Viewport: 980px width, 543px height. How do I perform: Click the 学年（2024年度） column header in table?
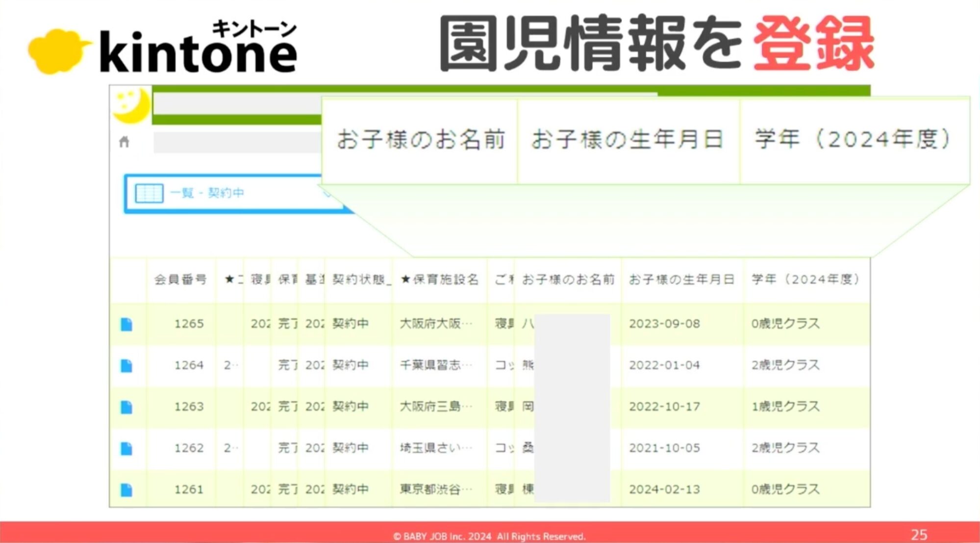[806, 280]
